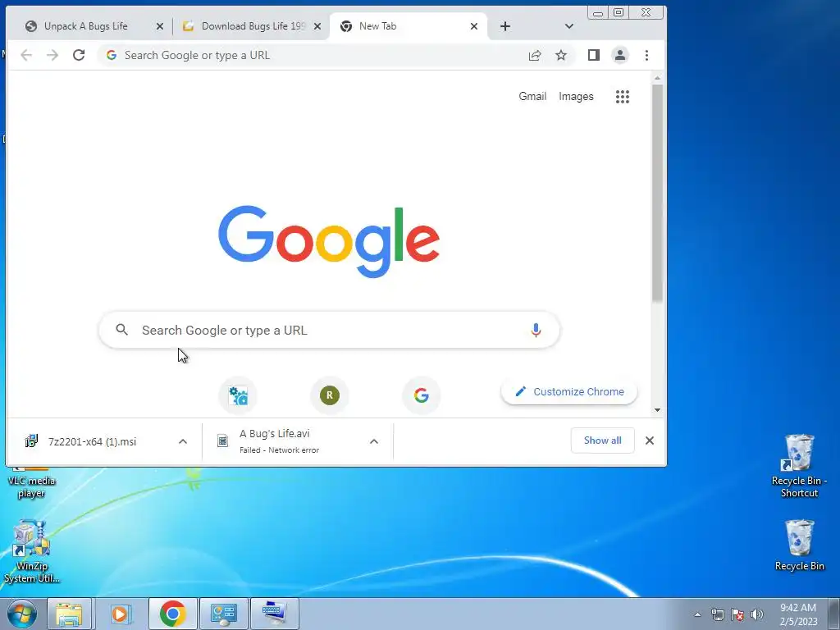Open the control panel taskbar icon

click(x=224, y=614)
